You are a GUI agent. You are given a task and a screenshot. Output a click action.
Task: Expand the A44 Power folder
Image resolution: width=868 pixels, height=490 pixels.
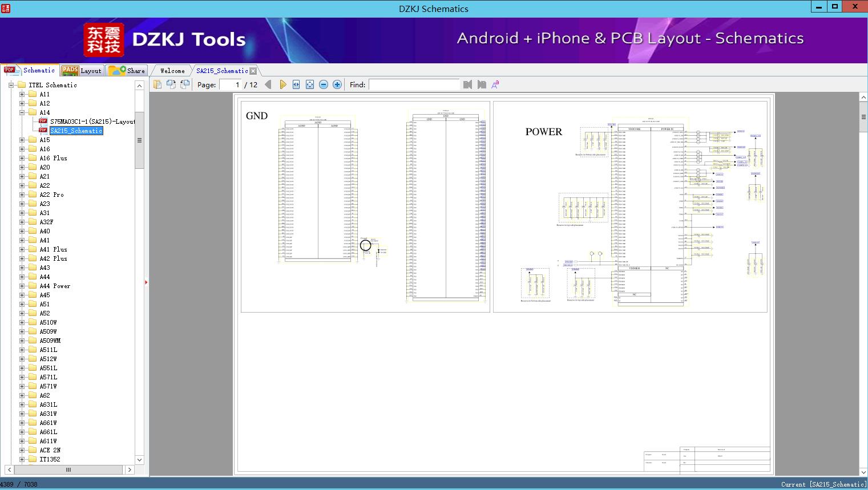22,286
